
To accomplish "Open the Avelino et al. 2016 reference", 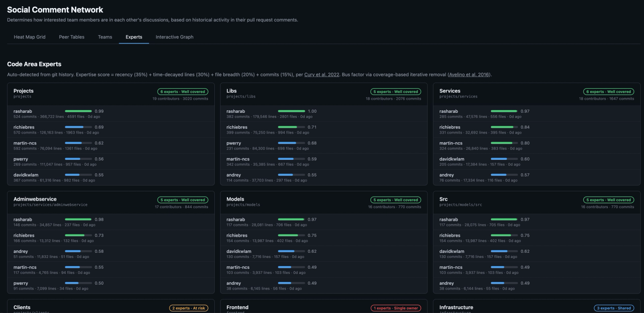I will 469,75.
